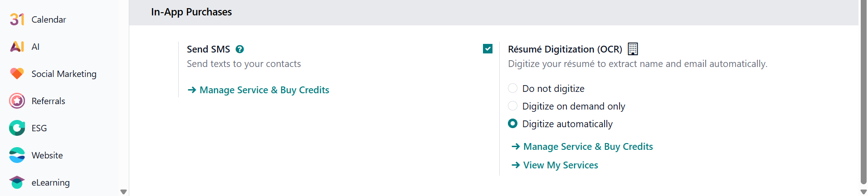Select the Do not digitize option
The width and height of the screenshot is (868, 196).
(x=512, y=88)
